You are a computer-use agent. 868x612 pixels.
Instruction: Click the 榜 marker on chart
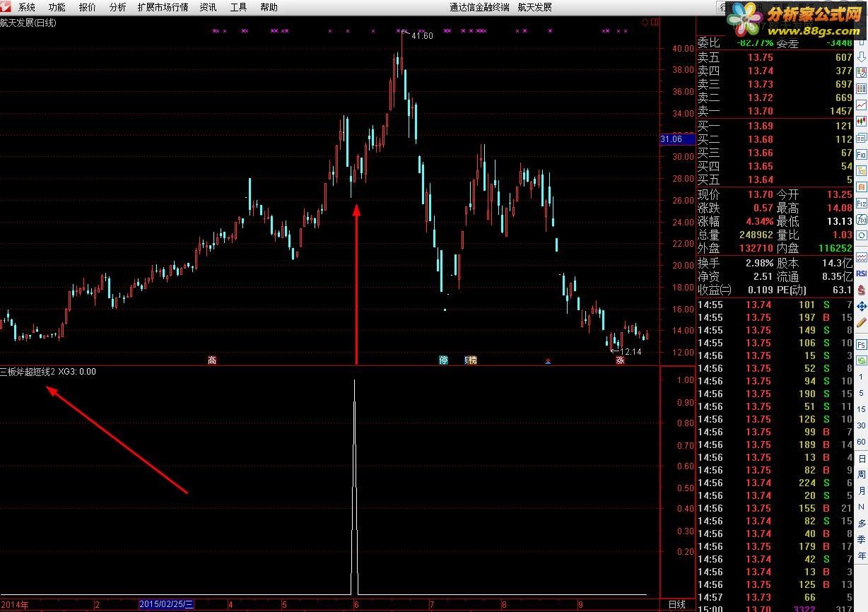[472, 360]
